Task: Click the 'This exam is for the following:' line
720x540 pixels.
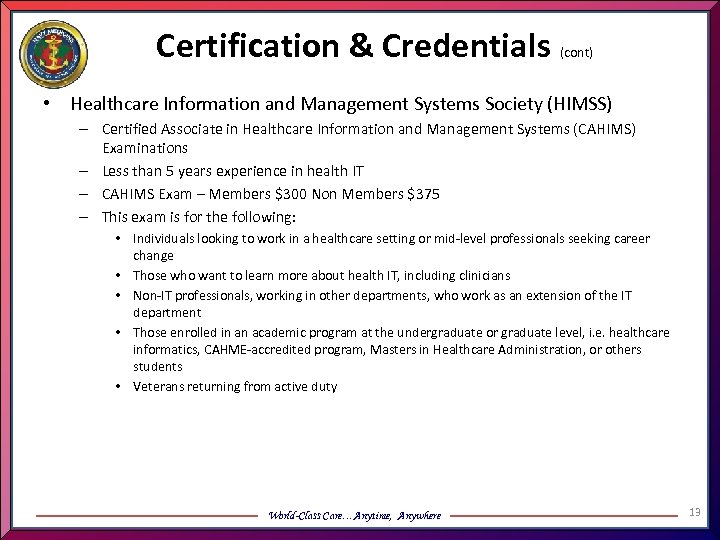Action: click(199, 217)
